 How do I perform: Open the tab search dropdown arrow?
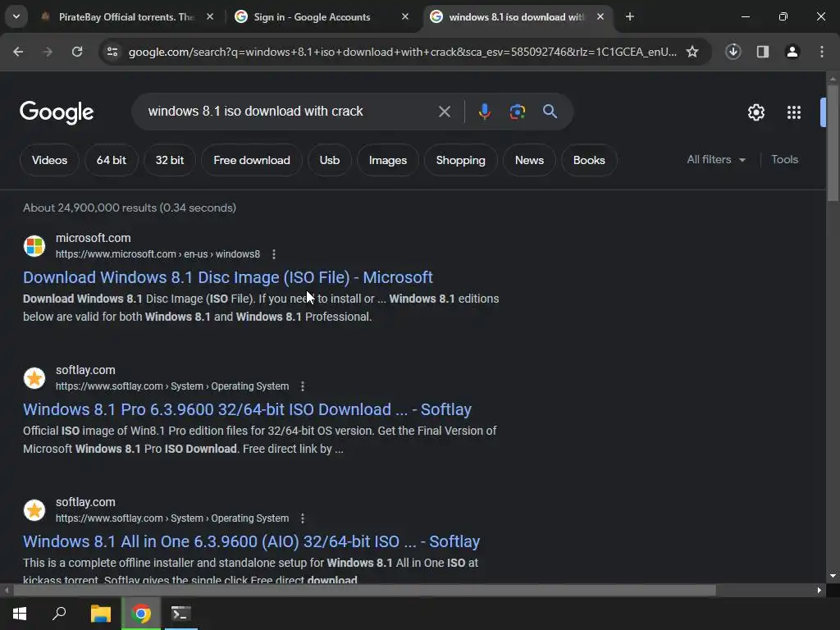click(x=16, y=17)
